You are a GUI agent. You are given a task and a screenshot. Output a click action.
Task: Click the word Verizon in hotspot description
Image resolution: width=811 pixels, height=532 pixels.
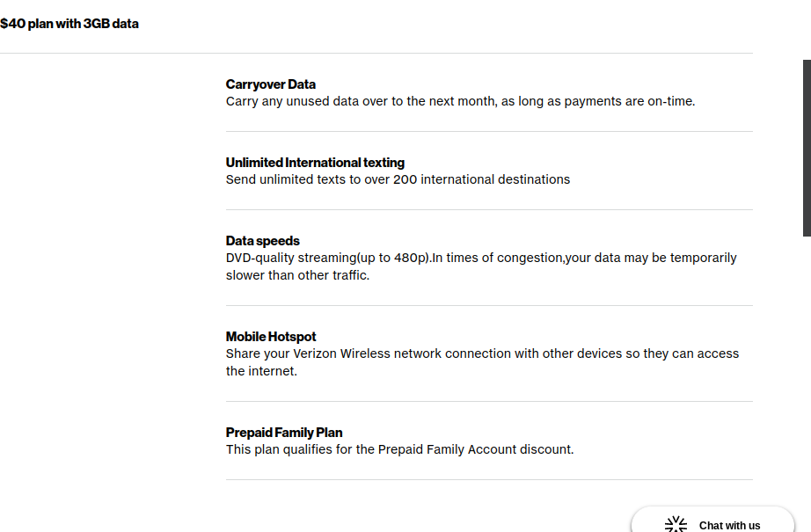pos(315,353)
